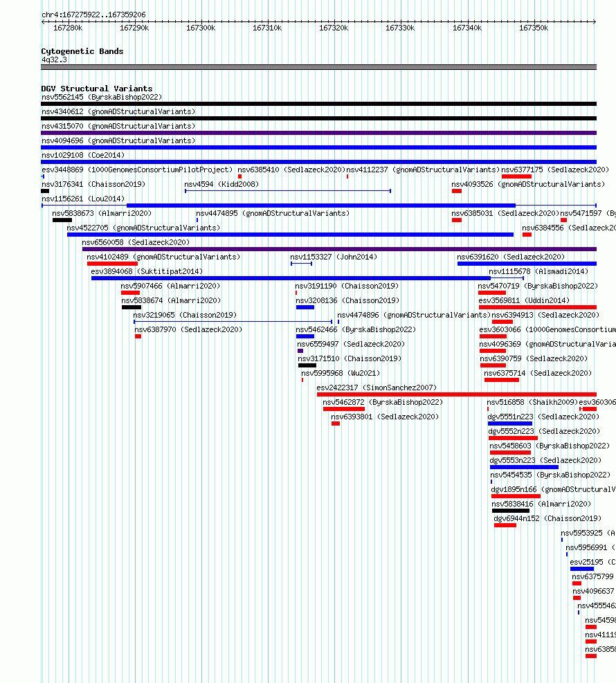This screenshot has height=683, width=616.
Task: Click the red bar under nsv6377175
Action: pos(516,176)
